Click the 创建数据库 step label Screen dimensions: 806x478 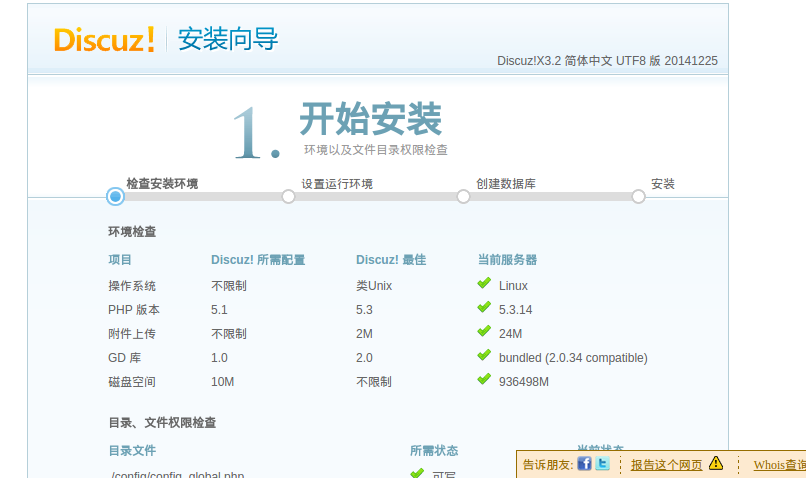pos(506,183)
